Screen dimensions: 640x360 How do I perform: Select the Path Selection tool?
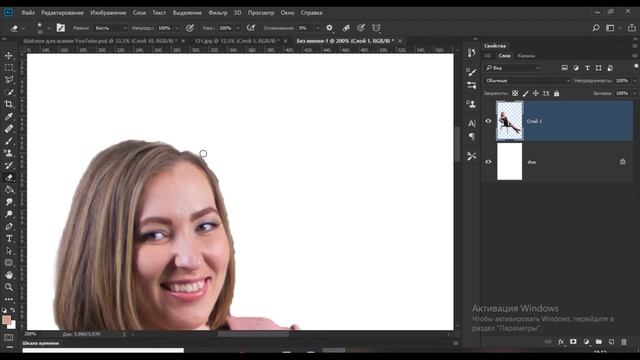coord(9,251)
